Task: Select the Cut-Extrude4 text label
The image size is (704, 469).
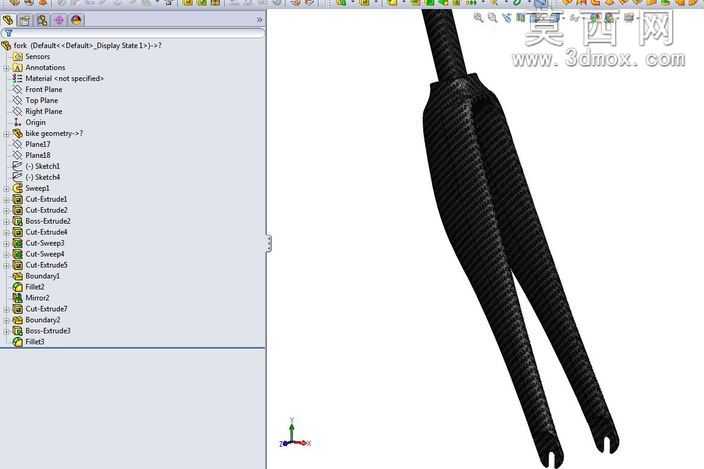Action: [x=46, y=232]
